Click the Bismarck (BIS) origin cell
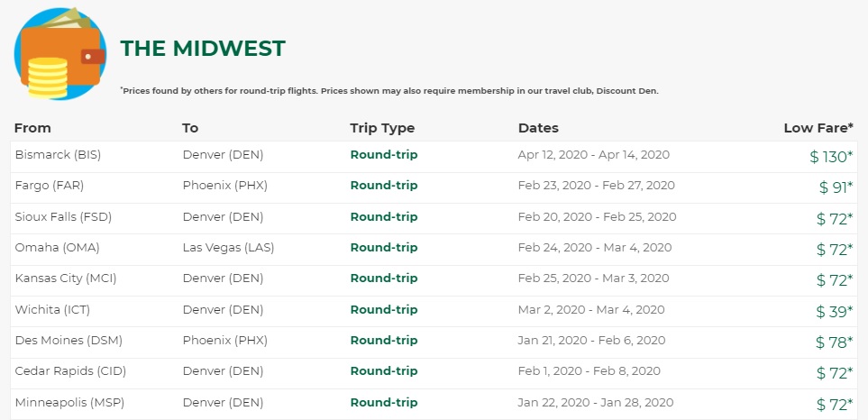The height and width of the screenshot is (420, 868). [x=58, y=155]
